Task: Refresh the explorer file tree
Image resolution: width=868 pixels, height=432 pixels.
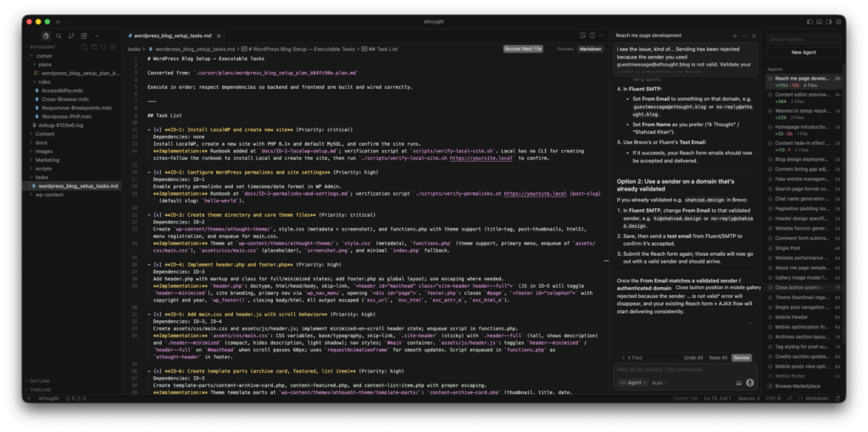Action: tap(103, 47)
